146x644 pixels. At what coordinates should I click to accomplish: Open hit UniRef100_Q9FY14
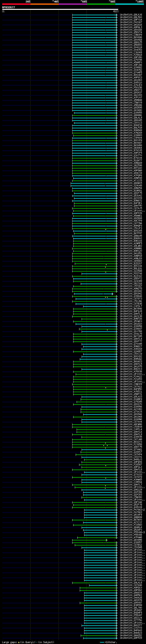click(131, 20)
